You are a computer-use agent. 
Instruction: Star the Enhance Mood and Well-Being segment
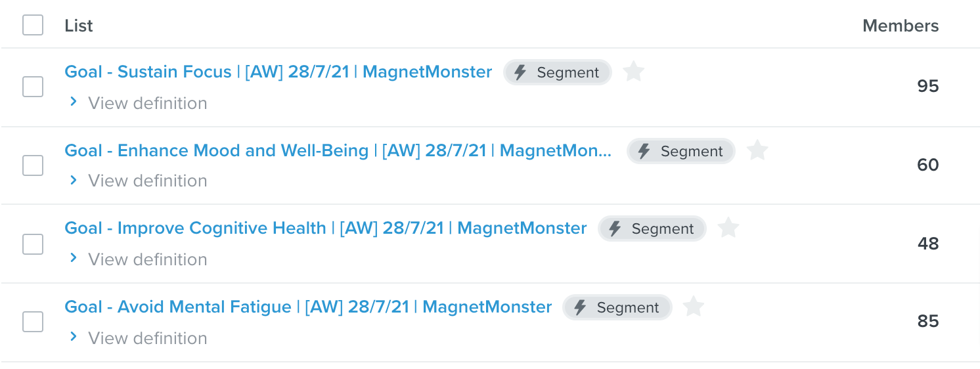pos(757,150)
